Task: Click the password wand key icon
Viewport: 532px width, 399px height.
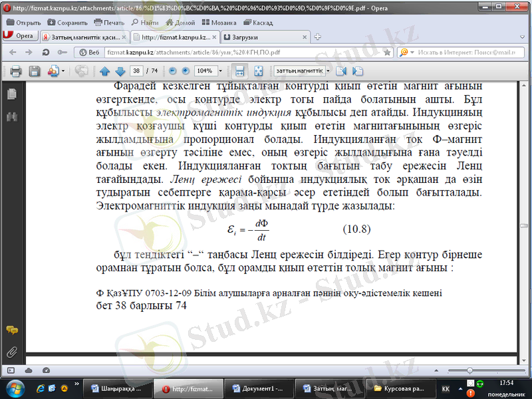Action: point(62,53)
